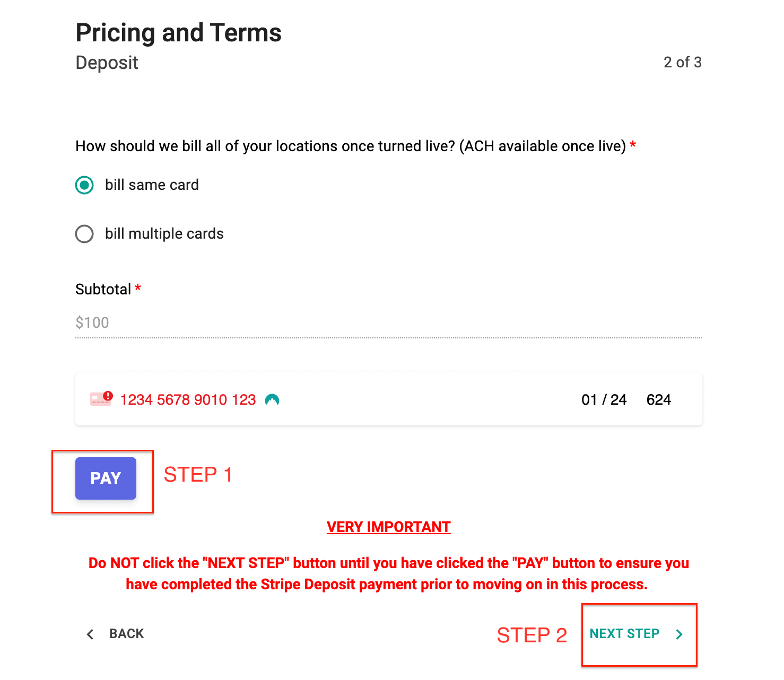Click the purple PAY button
Viewport: 784px width, 680px height.
(106, 478)
